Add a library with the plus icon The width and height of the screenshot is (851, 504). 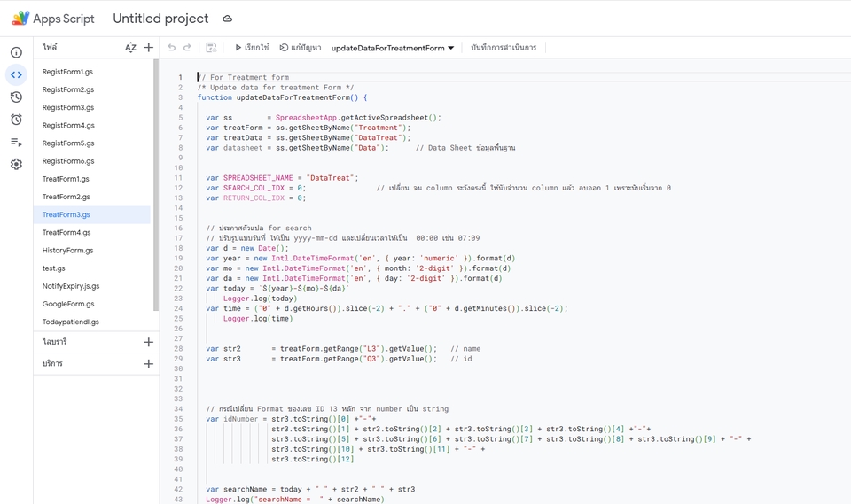click(148, 342)
